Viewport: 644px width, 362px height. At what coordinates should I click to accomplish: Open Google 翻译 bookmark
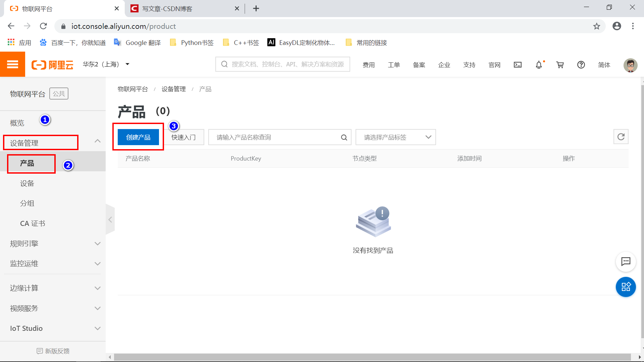137,43
